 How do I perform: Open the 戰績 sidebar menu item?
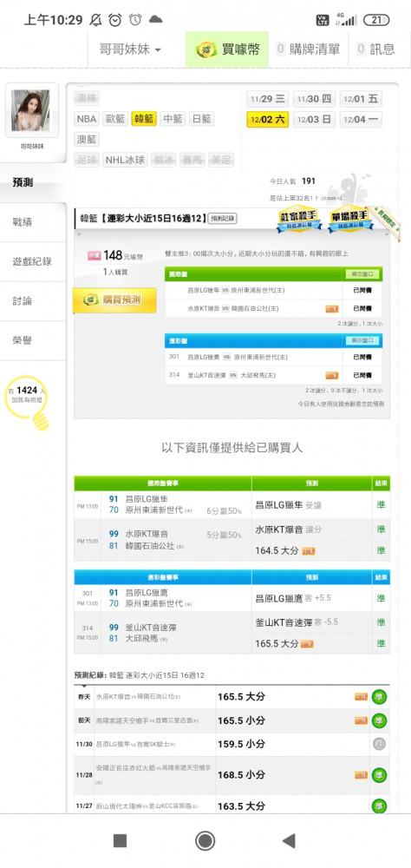point(33,222)
